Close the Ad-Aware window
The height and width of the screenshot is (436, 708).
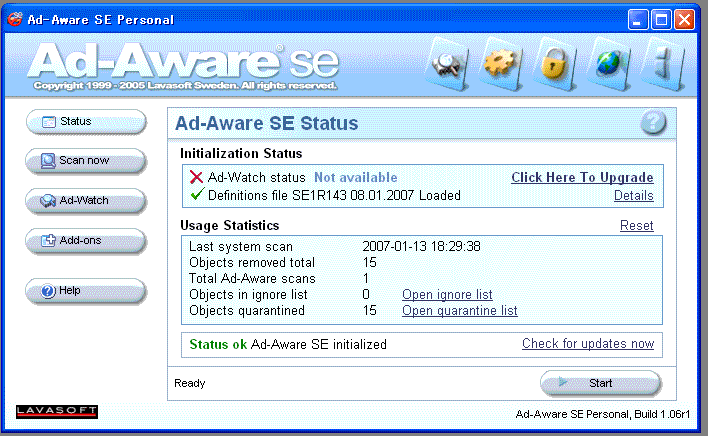click(685, 20)
